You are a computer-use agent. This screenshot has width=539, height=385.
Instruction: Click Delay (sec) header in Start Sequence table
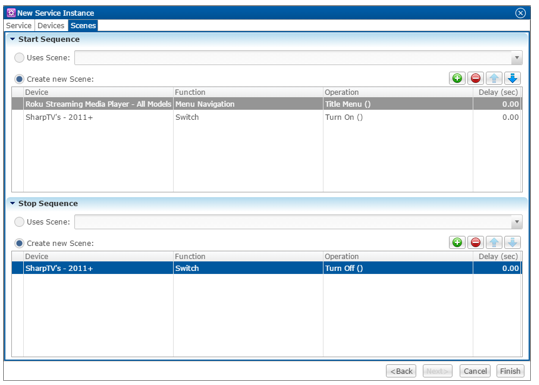(x=497, y=92)
